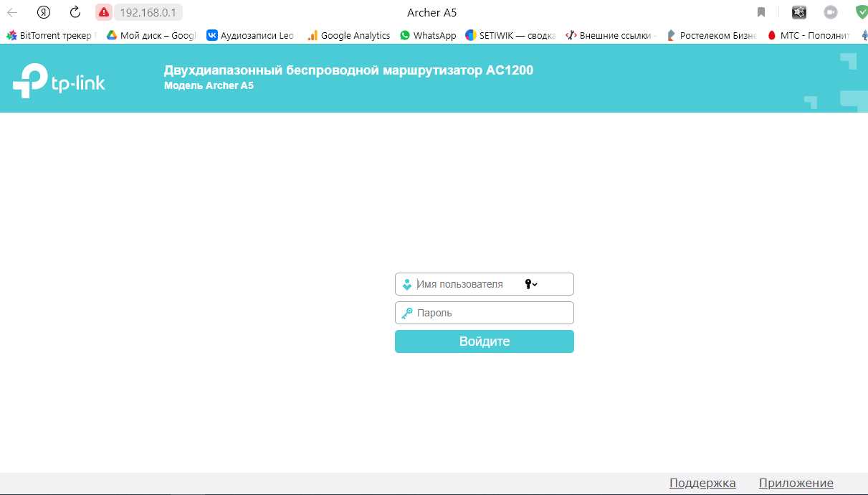Focus the Пароль input field
The image size is (868, 495).
pos(485,313)
